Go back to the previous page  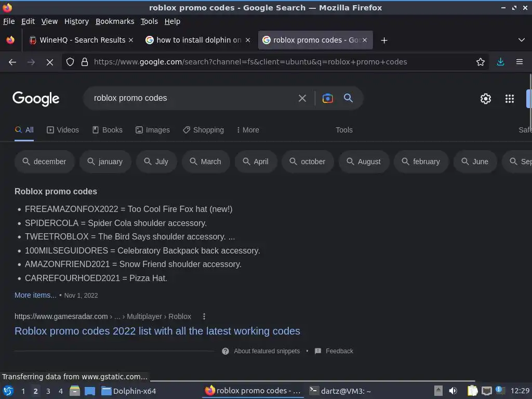[x=12, y=62]
